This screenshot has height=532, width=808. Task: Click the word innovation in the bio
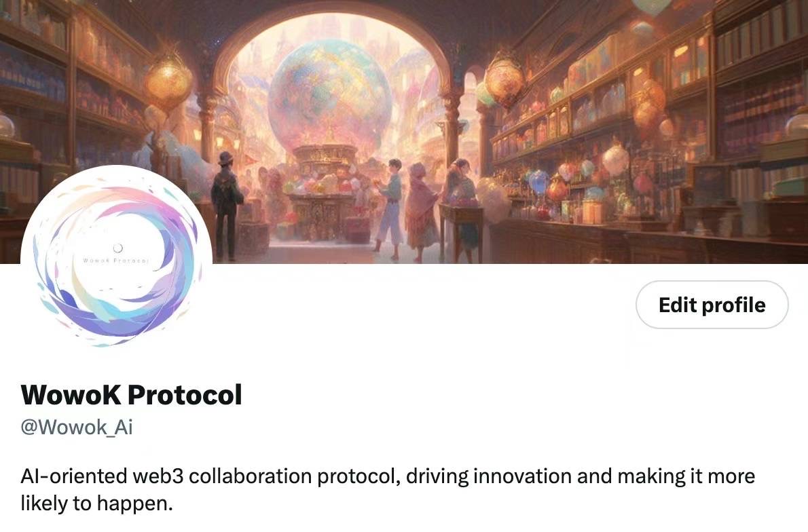tap(522, 476)
